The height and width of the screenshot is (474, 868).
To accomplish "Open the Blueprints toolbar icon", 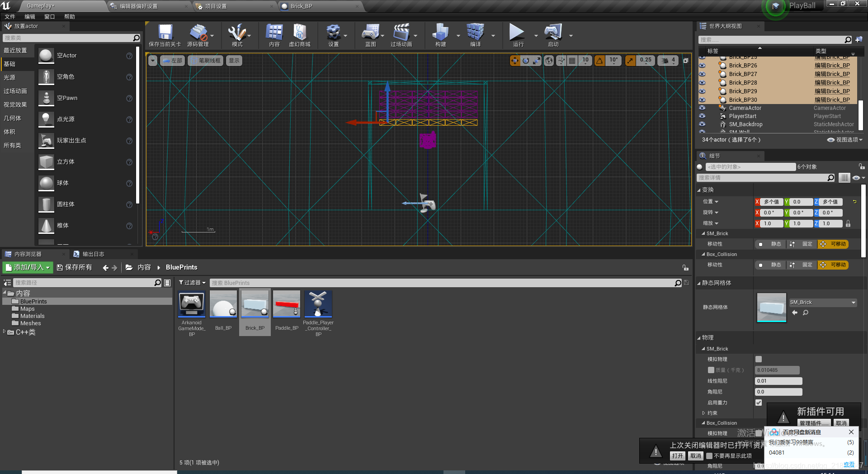I will tap(370, 35).
